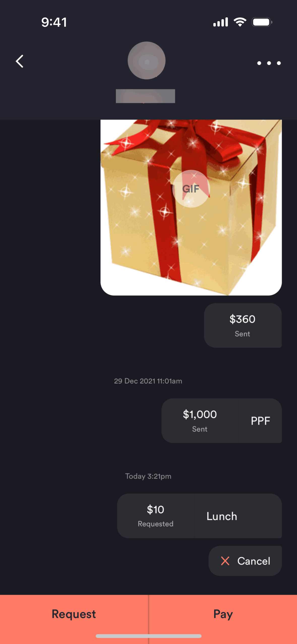Tap the battery indicator icon
Viewport: 297px width, 644px height.
point(262,22)
